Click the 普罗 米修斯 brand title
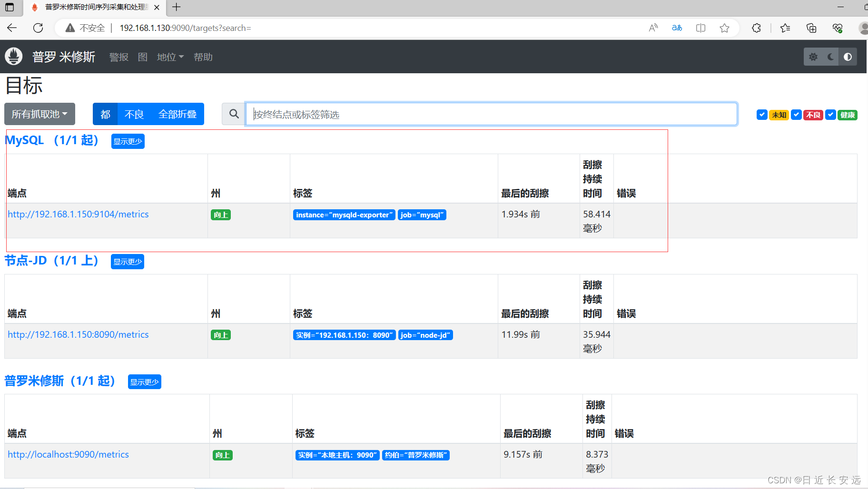Image resolution: width=868 pixels, height=489 pixels. point(64,57)
